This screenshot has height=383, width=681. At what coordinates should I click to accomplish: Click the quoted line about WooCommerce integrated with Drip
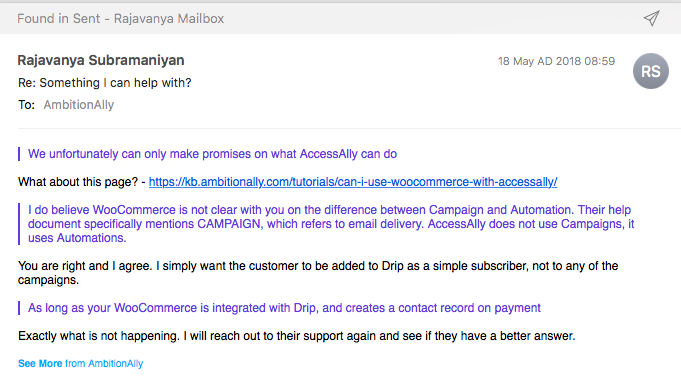point(284,308)
